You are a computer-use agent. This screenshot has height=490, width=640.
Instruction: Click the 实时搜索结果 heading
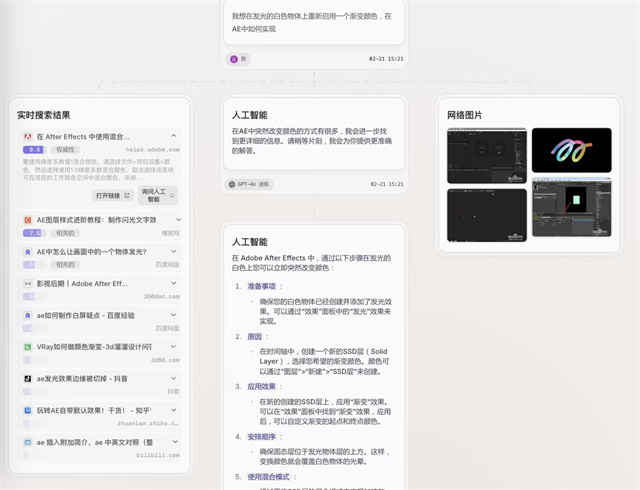[44, 115]
